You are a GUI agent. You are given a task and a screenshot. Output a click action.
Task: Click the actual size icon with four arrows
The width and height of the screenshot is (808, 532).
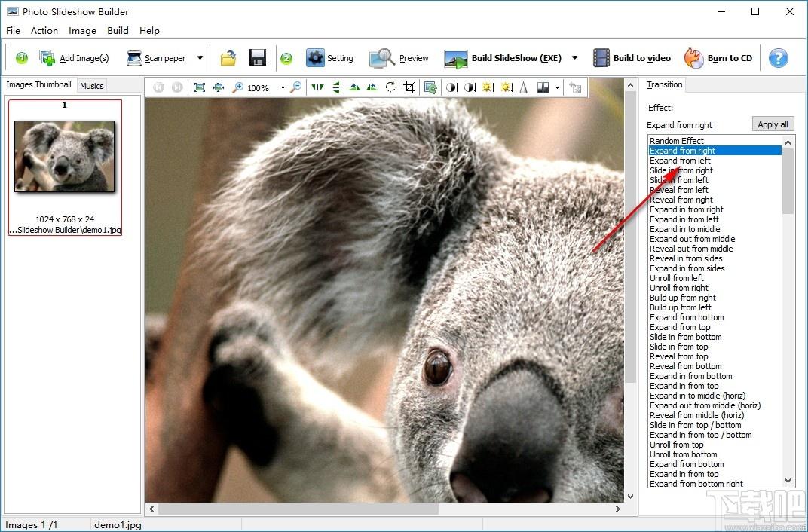(219, 87)
